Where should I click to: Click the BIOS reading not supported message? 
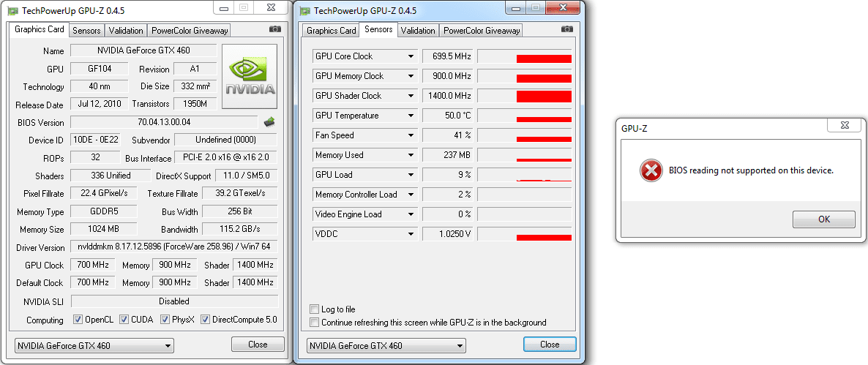[751, 170]
